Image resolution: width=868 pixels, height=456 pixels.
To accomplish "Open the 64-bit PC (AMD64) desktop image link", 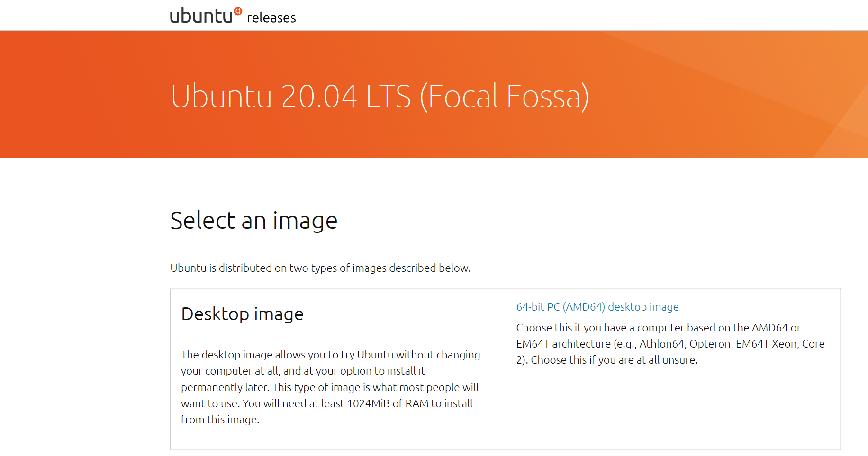I will click(597, 307).
